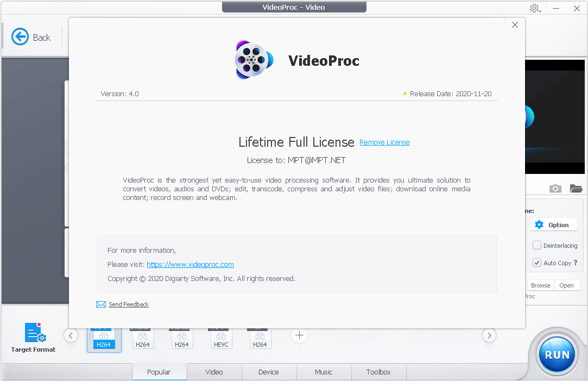Select the highlighted MP4 H264 profile
The width and height of the screenshot is (588, 381).
pyautogui.click(x=104, y=339)
